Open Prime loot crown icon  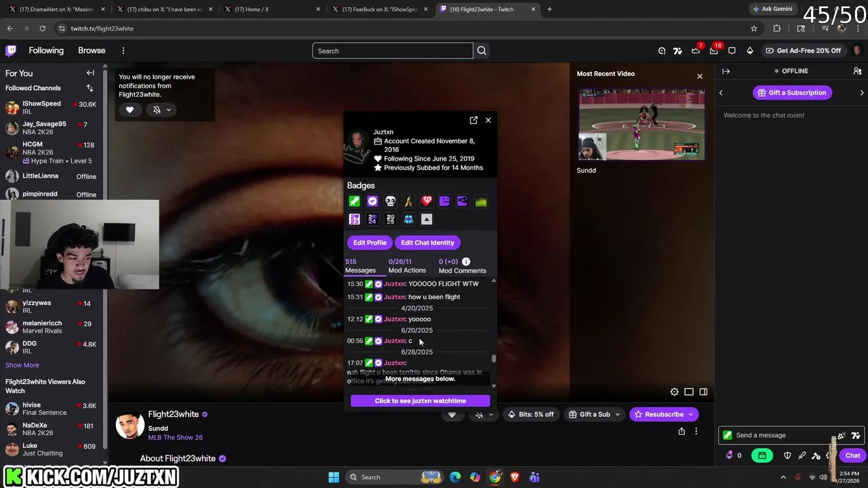point(696,51)
